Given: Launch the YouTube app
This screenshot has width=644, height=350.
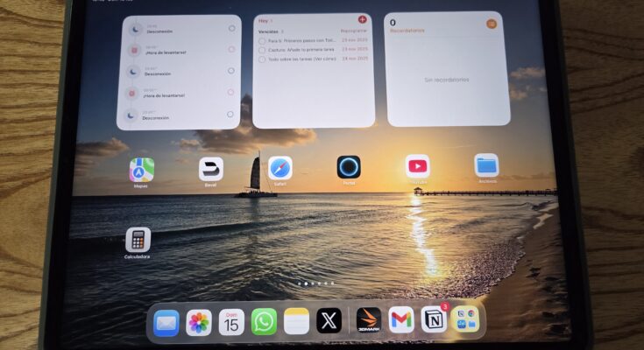Looking at the screenshot, I should pyautogui.click(x=417, y=165).
